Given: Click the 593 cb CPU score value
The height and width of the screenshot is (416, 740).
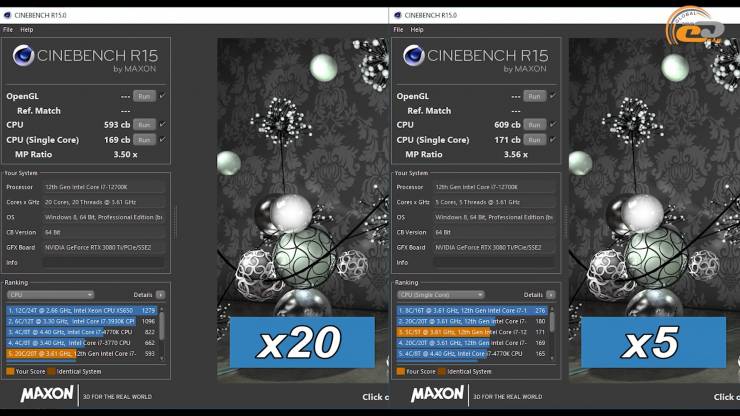Looking at the screenshot, I should coord(117,125).
